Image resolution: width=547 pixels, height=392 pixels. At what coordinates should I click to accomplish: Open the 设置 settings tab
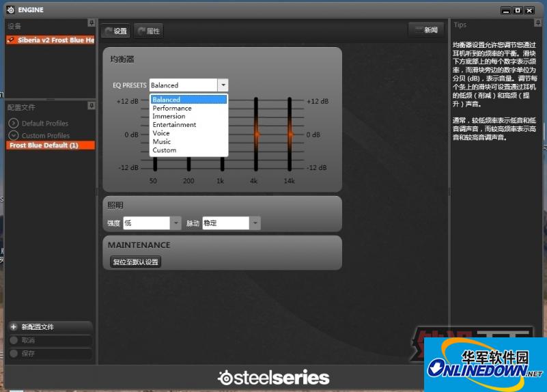116,31
